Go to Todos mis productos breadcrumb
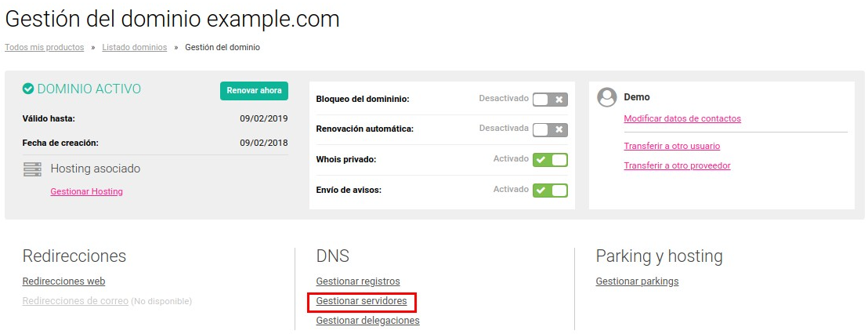 point(44,47)
